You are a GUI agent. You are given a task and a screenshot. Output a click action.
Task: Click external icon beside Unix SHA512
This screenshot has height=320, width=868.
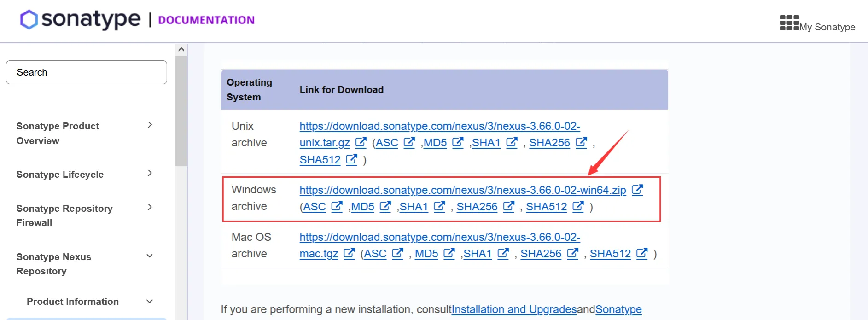[x=352, y=160]
